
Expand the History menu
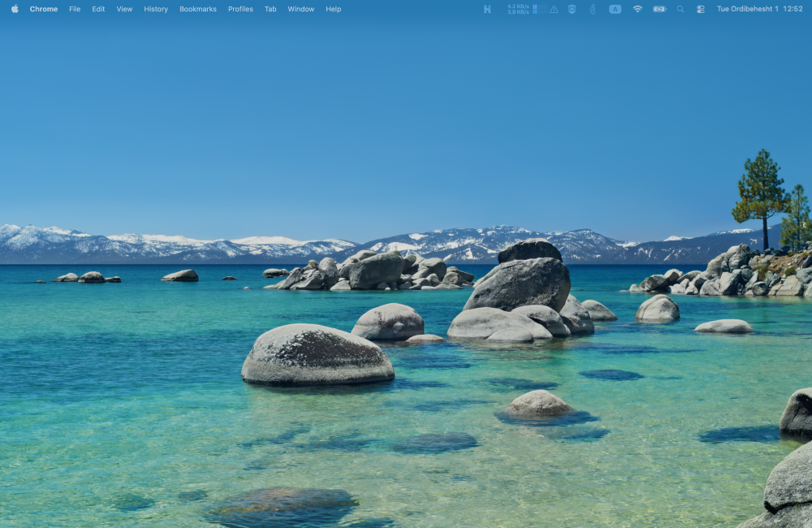[156, 9]
